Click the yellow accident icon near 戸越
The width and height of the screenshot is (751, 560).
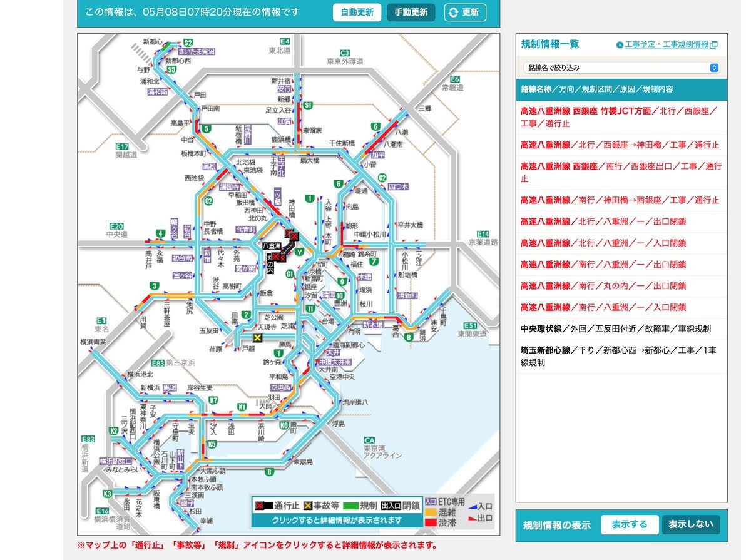coord(257,338)
